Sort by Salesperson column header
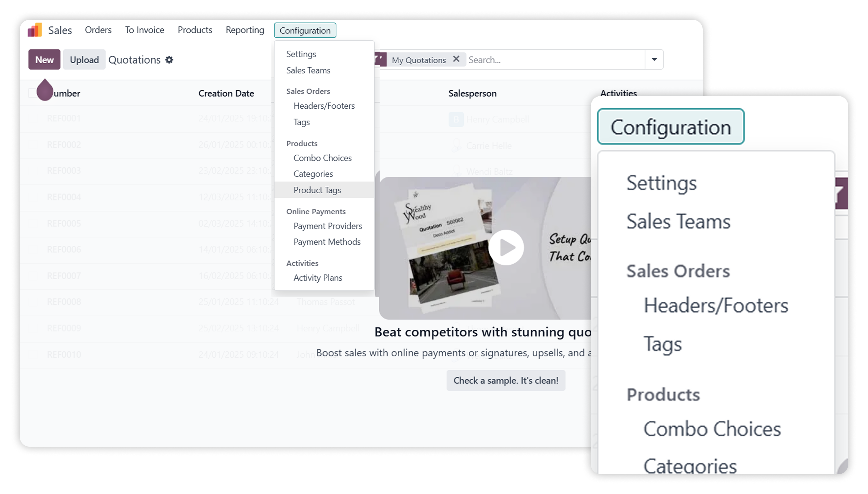868x494 pixels. pyautogui.click(x=472, y=93)
